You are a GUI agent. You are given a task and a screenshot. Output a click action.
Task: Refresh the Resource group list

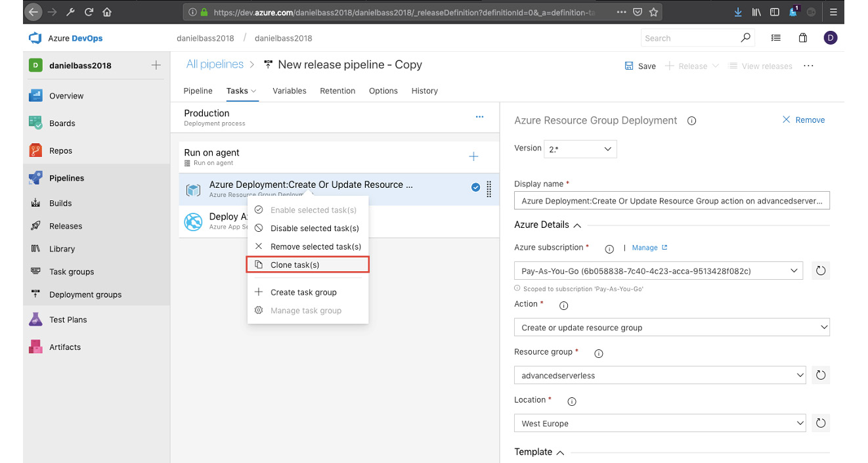tap(821, 376)
